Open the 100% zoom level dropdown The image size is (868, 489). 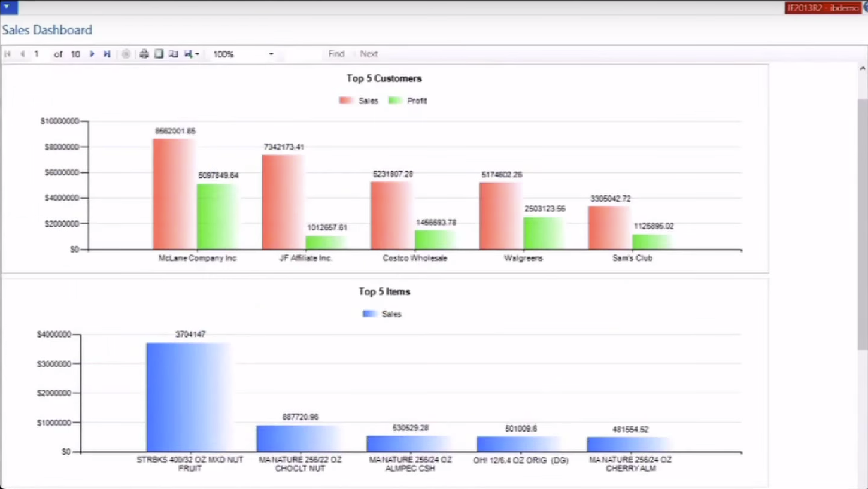(243, 54)
